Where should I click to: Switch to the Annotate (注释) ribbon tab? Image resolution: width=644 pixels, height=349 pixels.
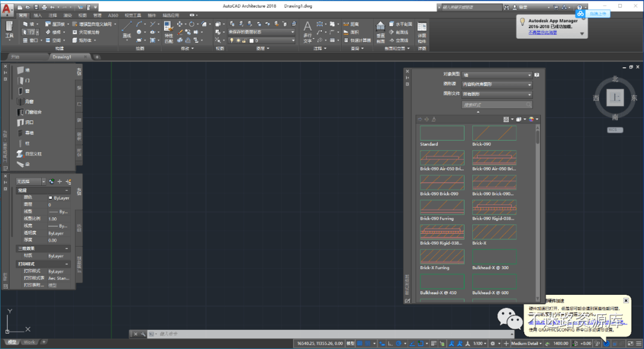pos(52,15)
